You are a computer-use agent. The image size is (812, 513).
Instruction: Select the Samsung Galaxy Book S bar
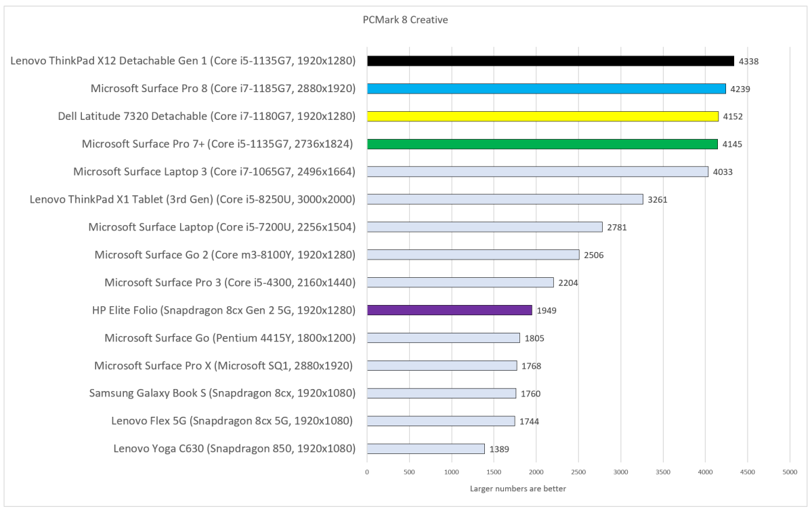(x=442, y=393)
